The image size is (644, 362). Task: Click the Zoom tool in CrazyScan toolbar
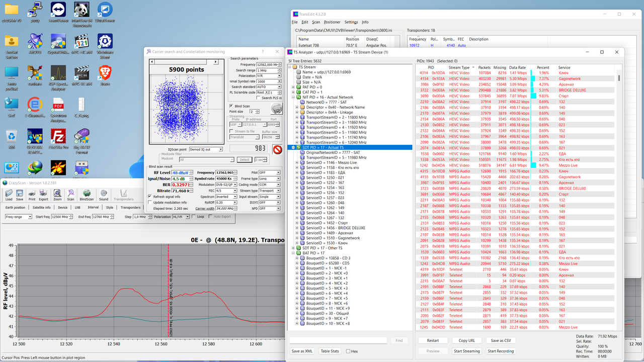[57, 194]
